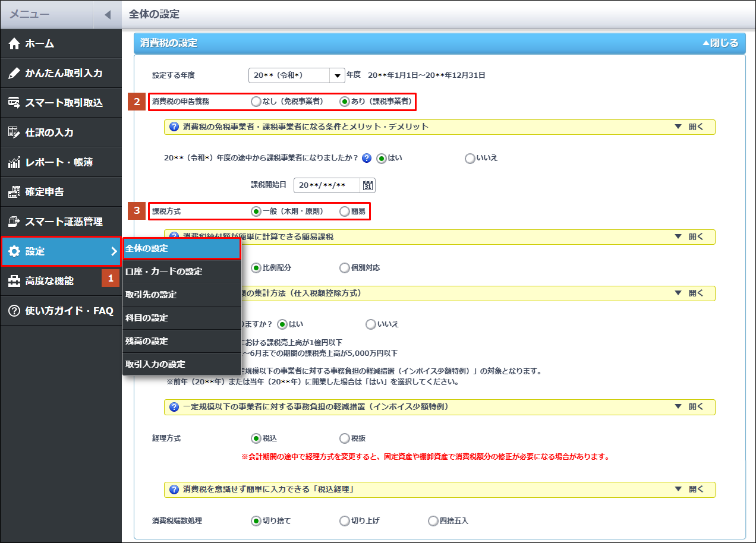Click the help icon beside 課税事業者 question
Screen dimensions: 756x543
[367, 158]
